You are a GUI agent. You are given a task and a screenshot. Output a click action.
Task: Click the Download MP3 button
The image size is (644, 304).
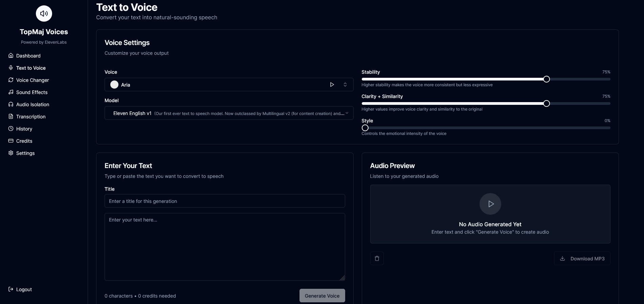[582, 259]
